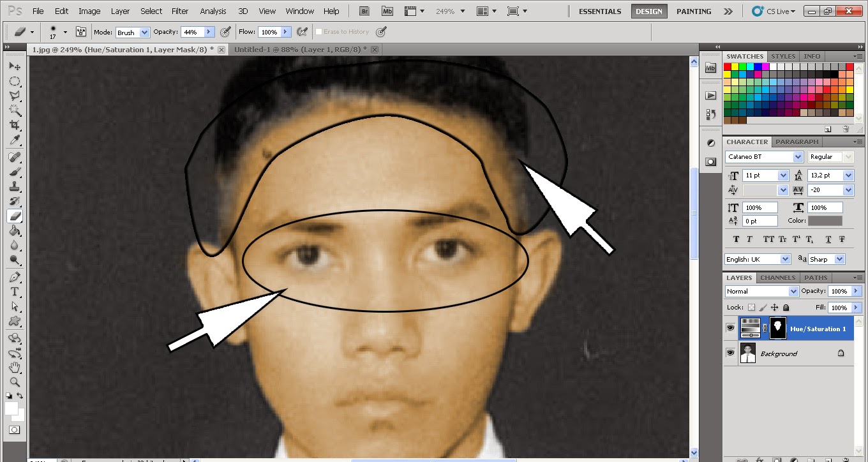
Task: Open Adjustments panel icon in collapsed dock
Action: [x=710, y=142]
